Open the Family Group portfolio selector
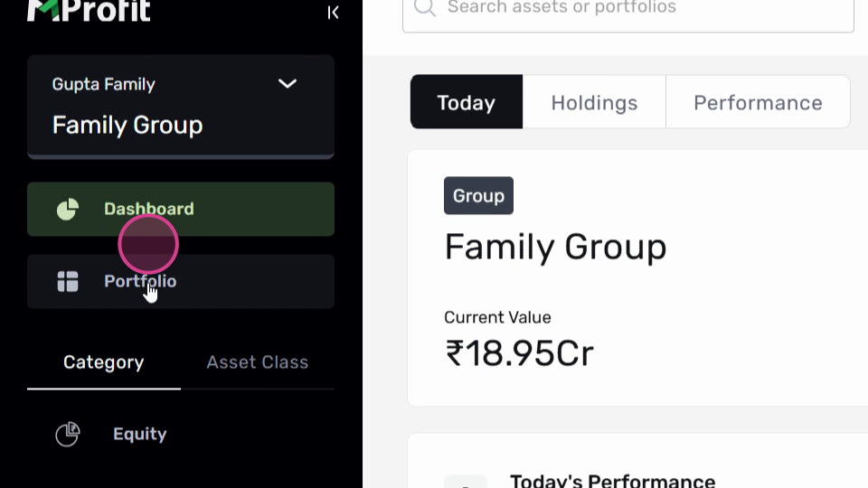868x488 pixels. pyautogui.click(x=181, y=107)
